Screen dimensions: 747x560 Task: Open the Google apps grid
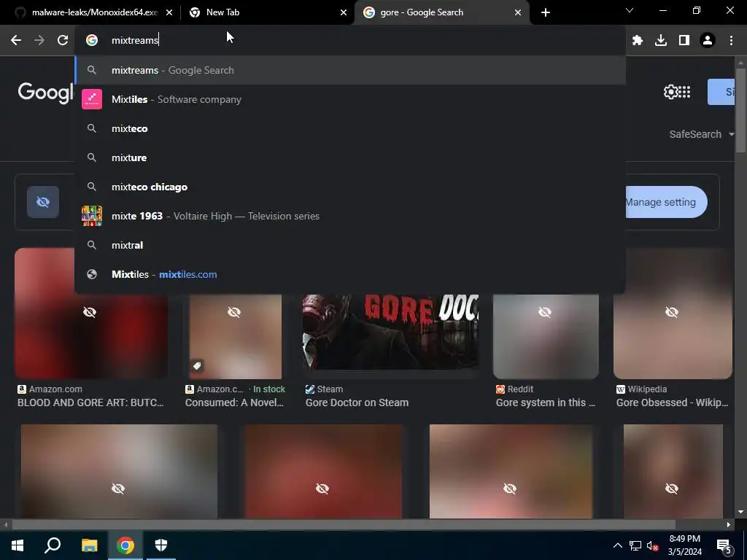[x=684, y=92]
